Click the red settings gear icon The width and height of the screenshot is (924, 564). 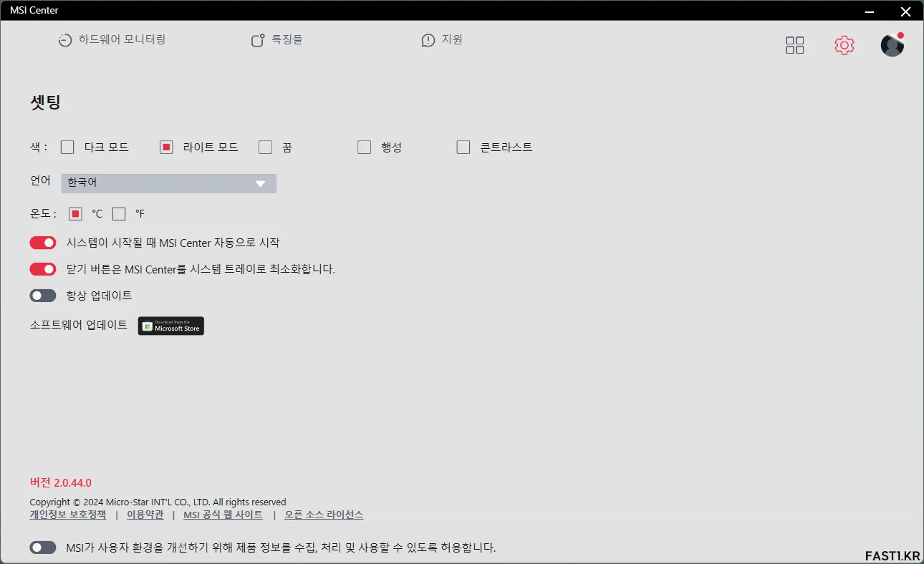click(x=844, y=45)
